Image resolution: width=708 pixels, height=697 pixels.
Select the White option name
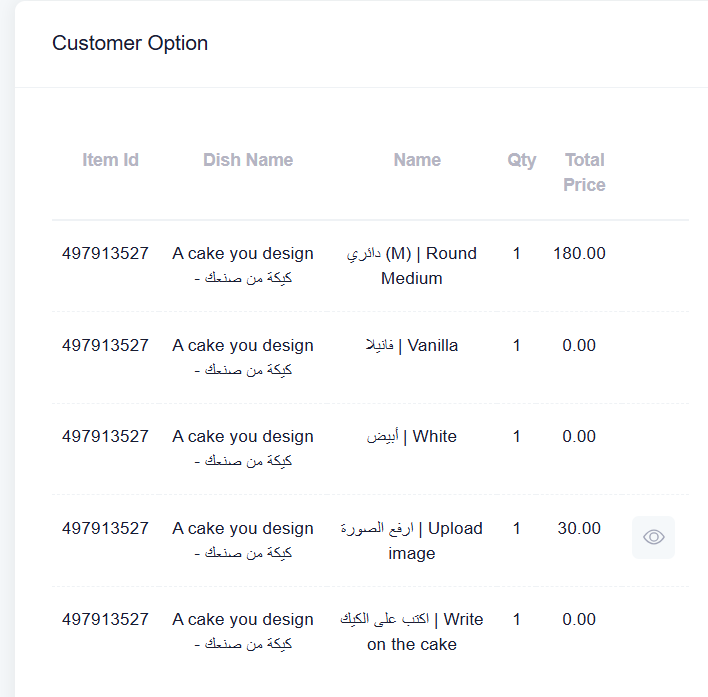(411, 437)
